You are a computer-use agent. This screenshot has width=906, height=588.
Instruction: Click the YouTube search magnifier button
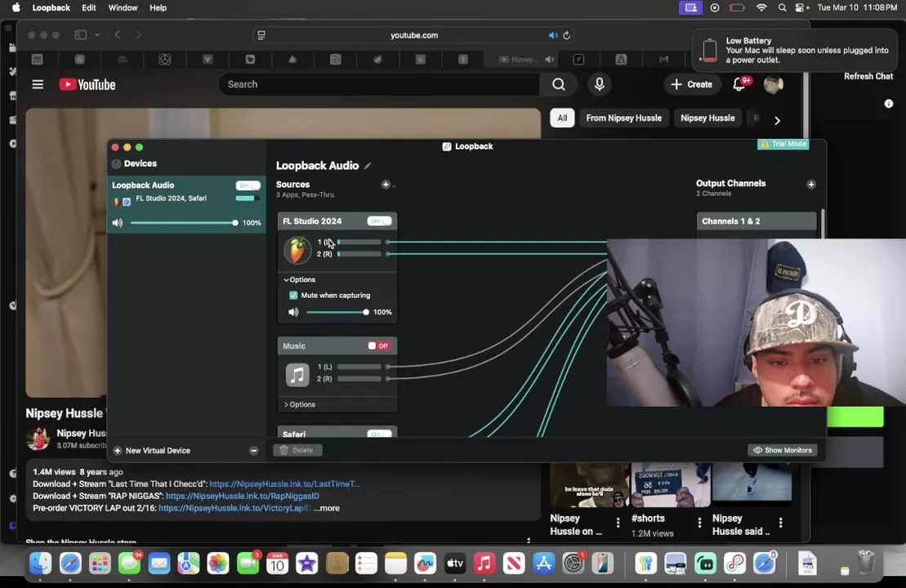558,84
